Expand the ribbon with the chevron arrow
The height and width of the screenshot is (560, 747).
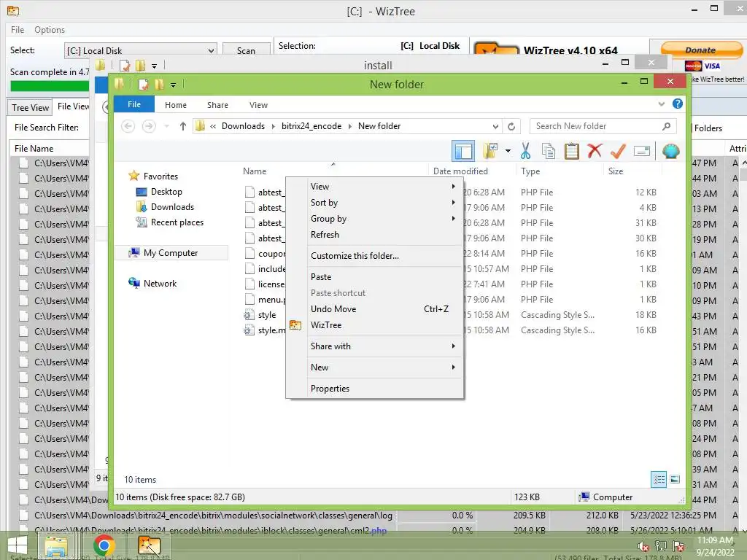(x=661, y=104)
